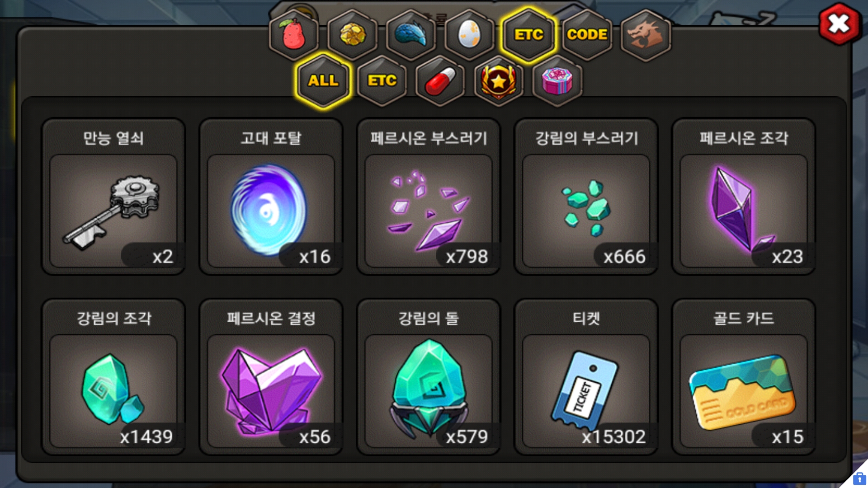
Task: Choose the 고대 포탈 portal item
Action: tap(271, 197)
